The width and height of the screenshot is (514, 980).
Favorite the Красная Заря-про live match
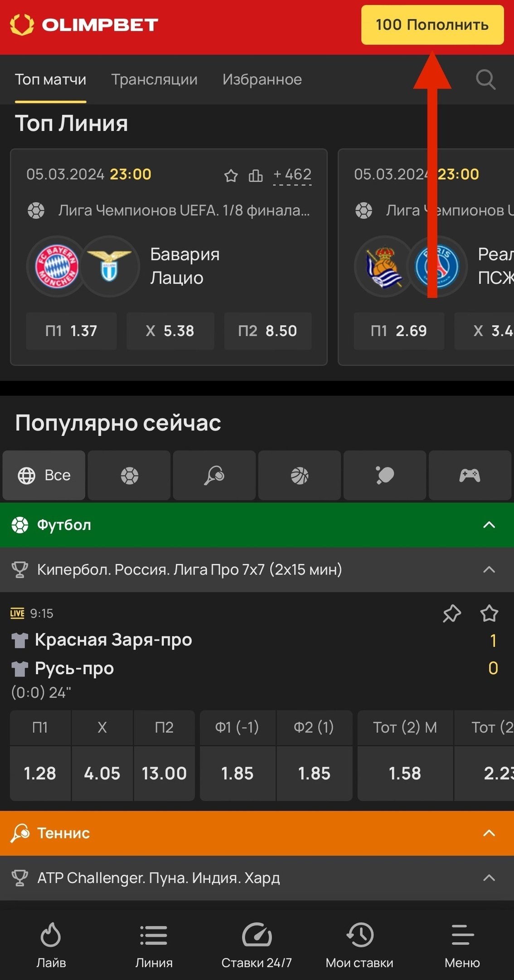[489, 614]
